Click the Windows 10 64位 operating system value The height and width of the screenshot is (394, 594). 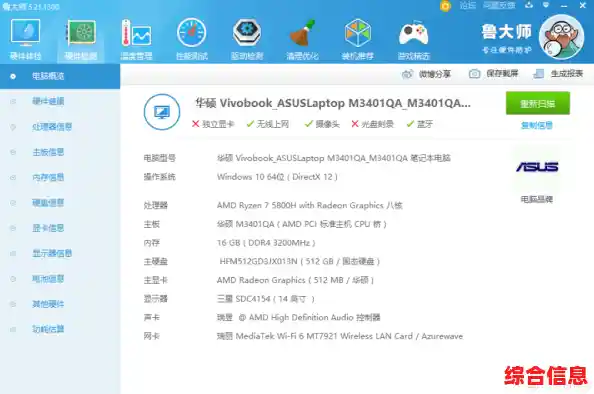coord(277,177)
